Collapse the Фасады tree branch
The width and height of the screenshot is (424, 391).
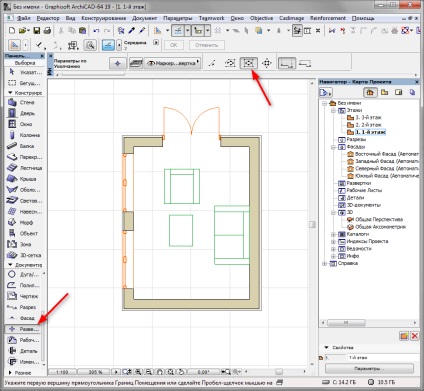click(333, 147)
